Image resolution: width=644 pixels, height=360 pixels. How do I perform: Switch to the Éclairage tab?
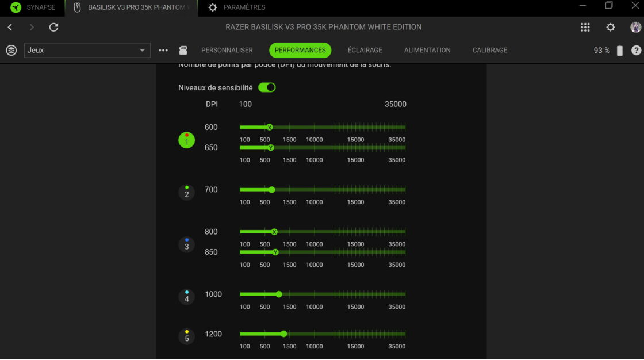(x=365, y=50)
